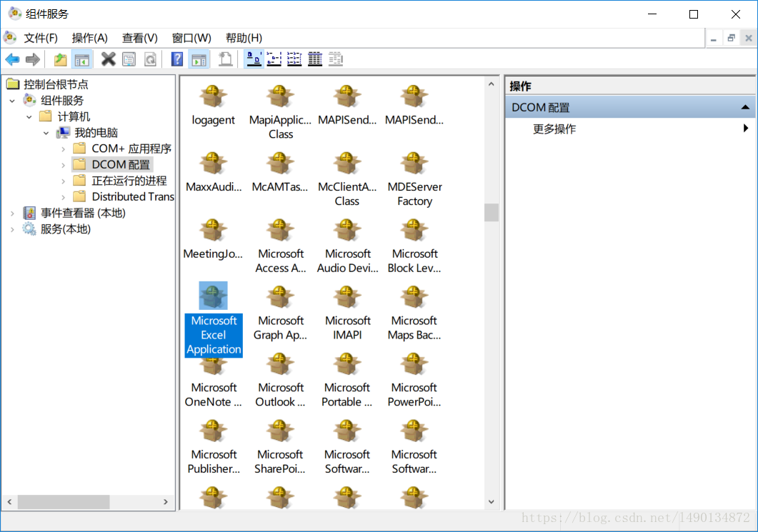Click the tree pane left scroll arrow

(x=10, y=501)
